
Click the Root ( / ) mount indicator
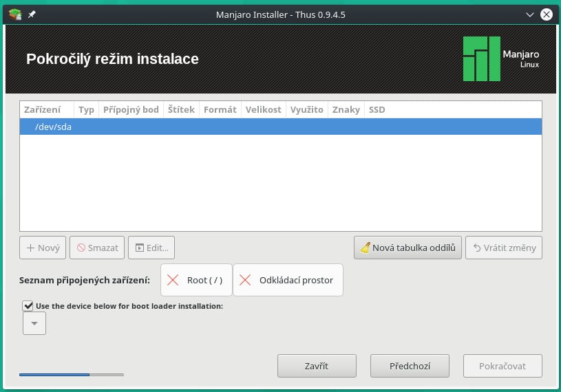pos(196,280)
